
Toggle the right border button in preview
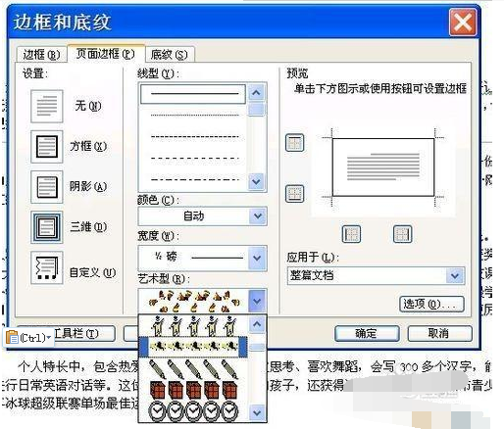(x=402, y=234)
